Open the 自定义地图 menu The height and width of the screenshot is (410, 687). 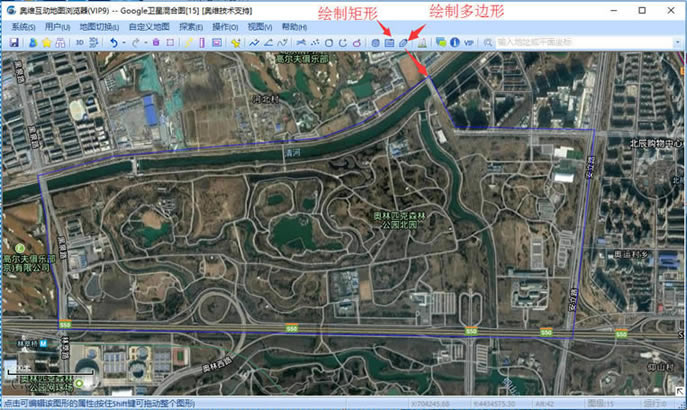[x=149, y=27]
